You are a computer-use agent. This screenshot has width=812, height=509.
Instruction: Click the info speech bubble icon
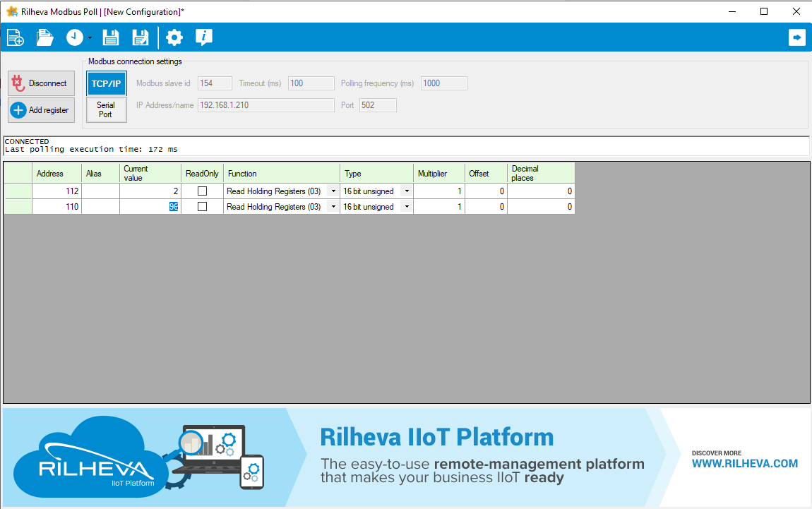203,37
